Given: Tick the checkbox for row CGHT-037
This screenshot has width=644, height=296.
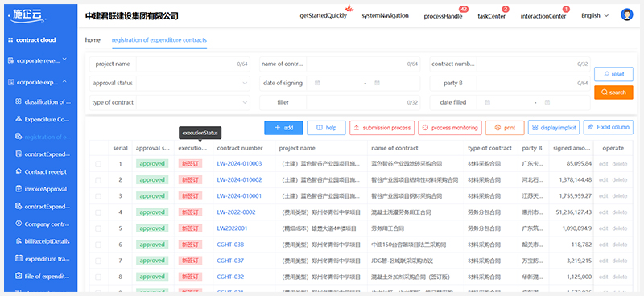Looking at the screenshot, I should click(98, 261).
